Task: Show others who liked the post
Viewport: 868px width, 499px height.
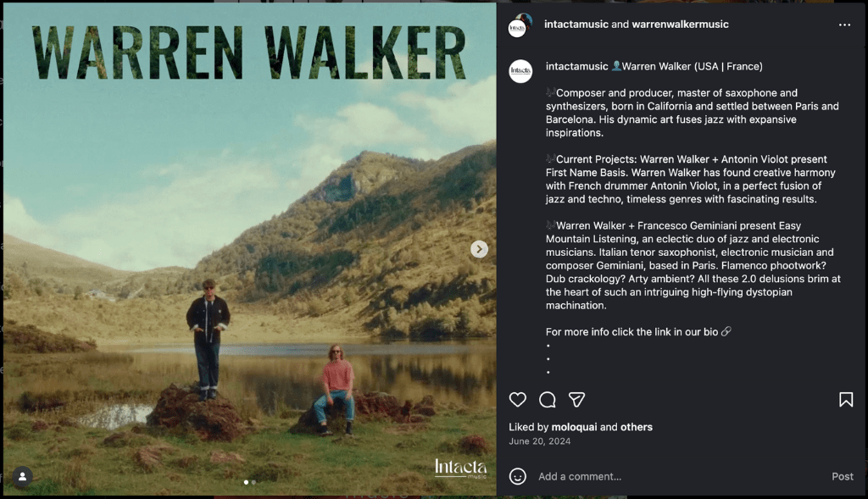Action: coord(636,427)
